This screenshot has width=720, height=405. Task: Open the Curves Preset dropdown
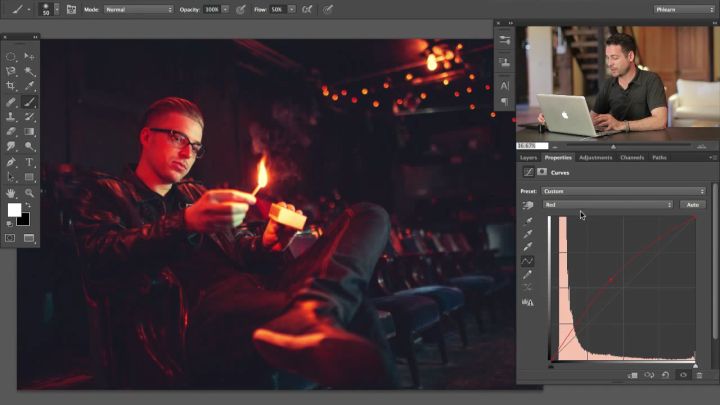(623, 191)
